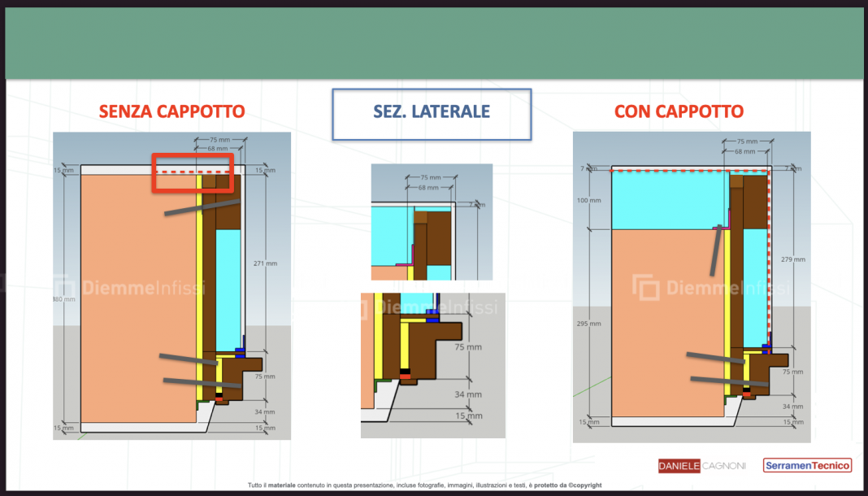Expand the upper SEZ. LATERALE detail view
This screenshot has width=868, height=496.
point(432,220)
